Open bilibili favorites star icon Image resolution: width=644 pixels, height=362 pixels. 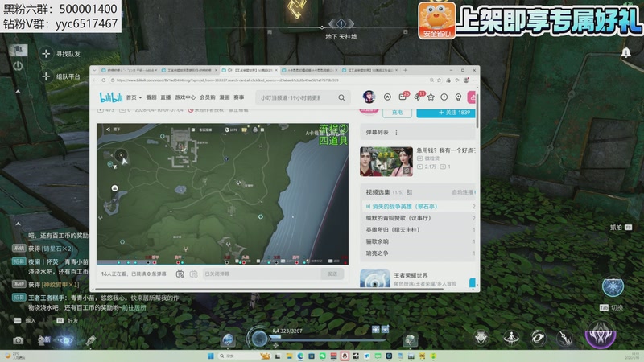tap(431, 97)
